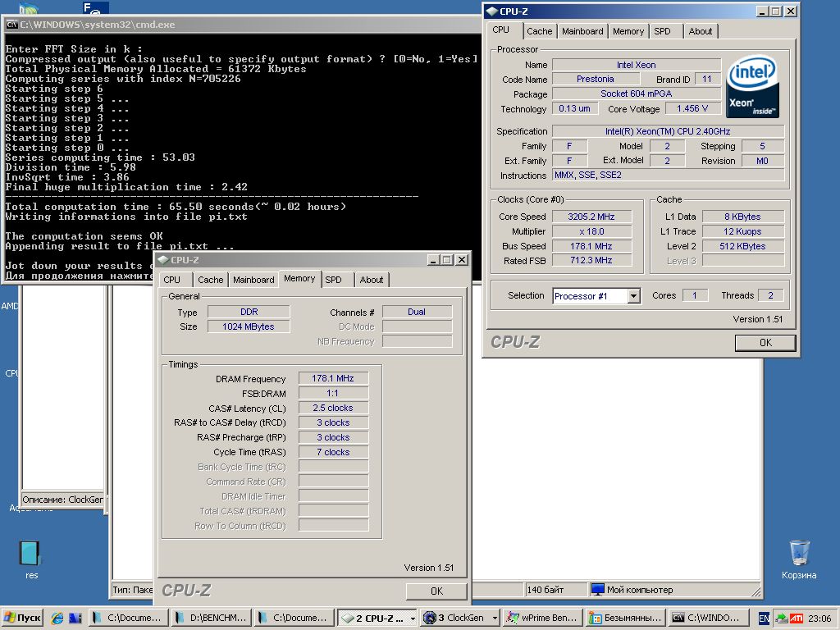Expand the CPU-Z taskbar group arrow

[x=413, y=619]
